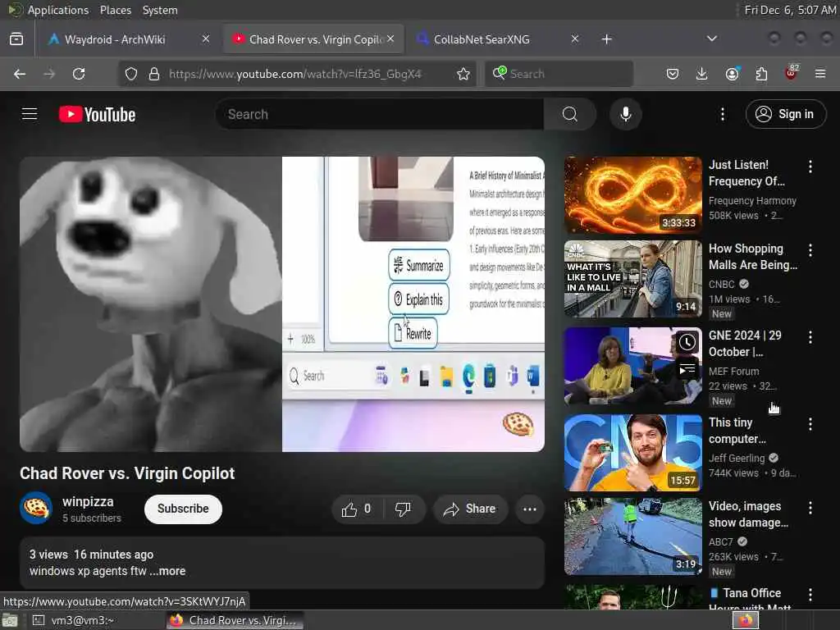Open the YouTube hamburger guide menu
Screen dimensions: 840x630
pyautogui.click(x=30, y=114)
